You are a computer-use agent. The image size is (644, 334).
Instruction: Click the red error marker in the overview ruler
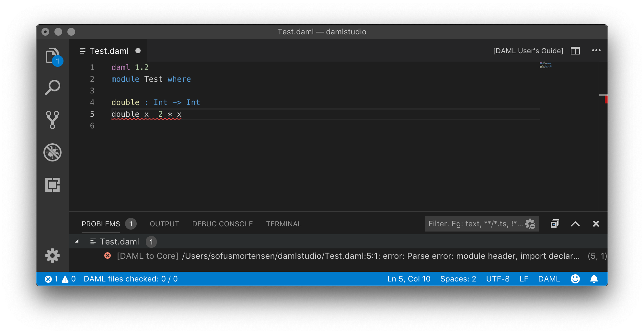point(606,99)
